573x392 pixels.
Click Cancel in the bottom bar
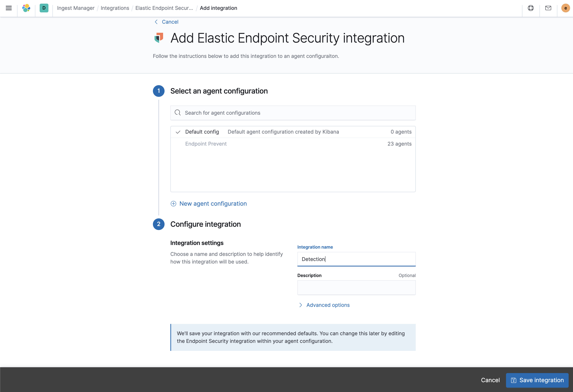[x=490, y=380]
